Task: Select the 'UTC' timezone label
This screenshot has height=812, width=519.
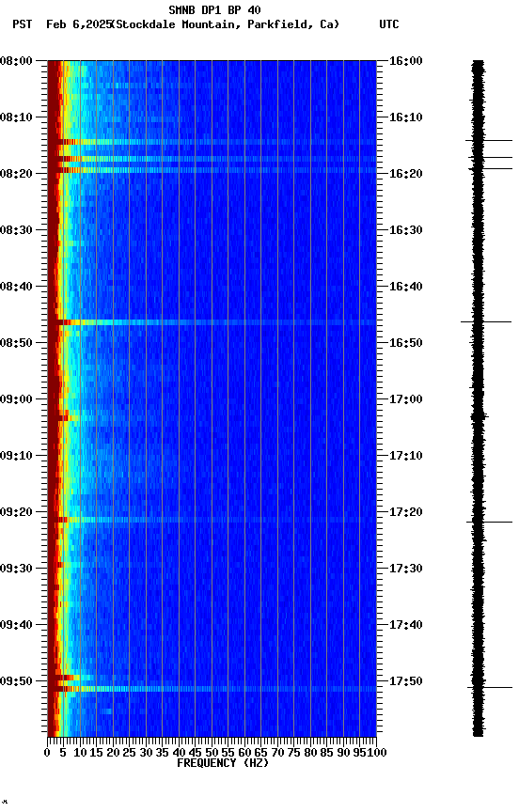Action: 389,24
